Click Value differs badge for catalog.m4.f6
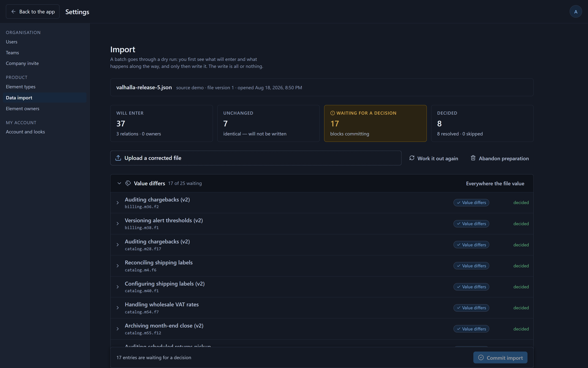The image size is (588, 368). click(471, 266)
